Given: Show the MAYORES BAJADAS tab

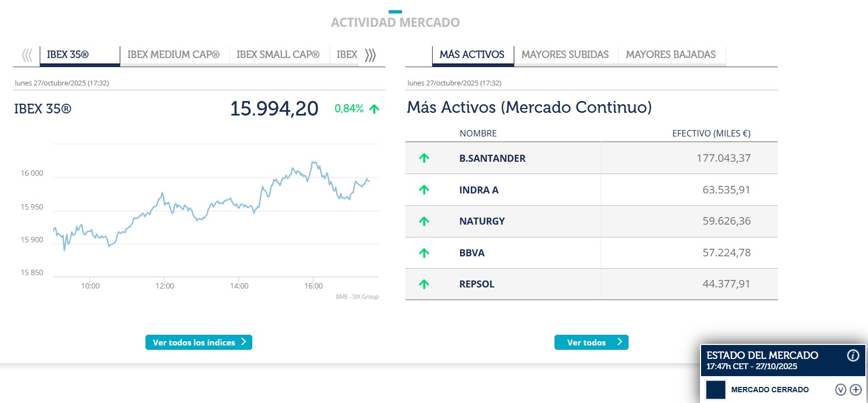Looking at the screenshot, I should click(670, 55).
